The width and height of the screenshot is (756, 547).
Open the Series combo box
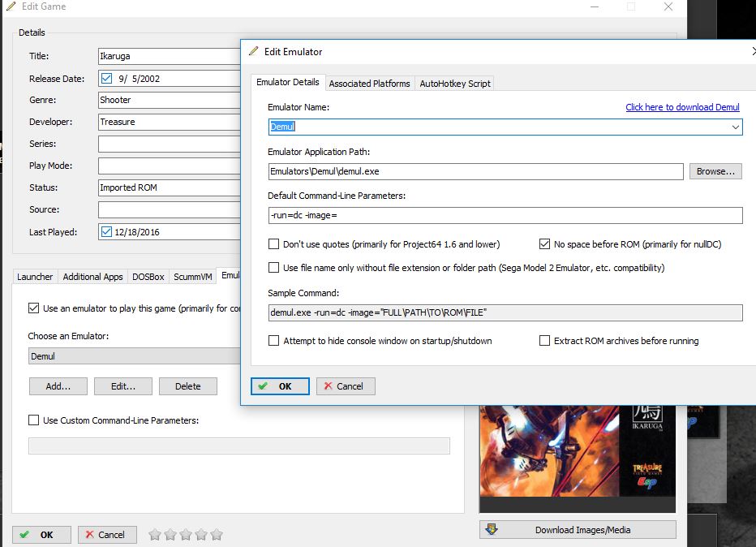point(170,144)
